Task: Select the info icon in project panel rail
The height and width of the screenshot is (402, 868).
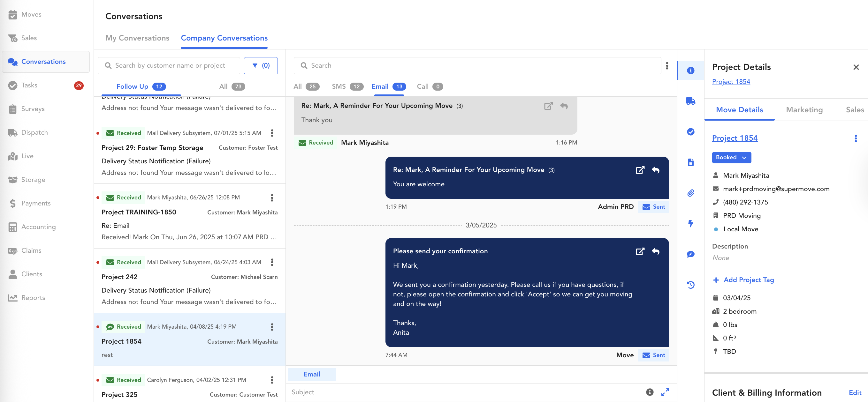Action: (x=690, y=71)
